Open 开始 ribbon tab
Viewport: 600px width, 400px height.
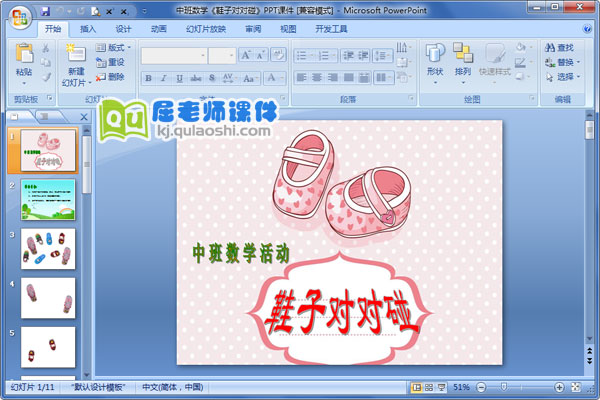coord(53,29)
